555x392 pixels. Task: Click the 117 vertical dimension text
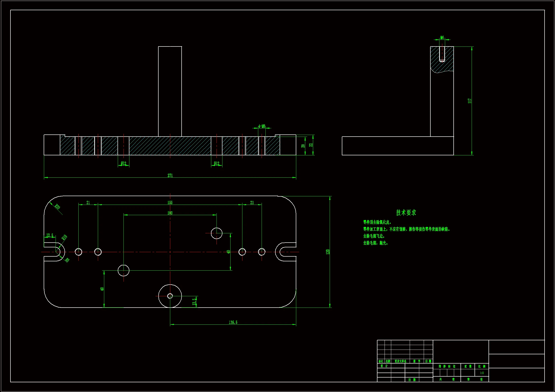click(470, 101)
